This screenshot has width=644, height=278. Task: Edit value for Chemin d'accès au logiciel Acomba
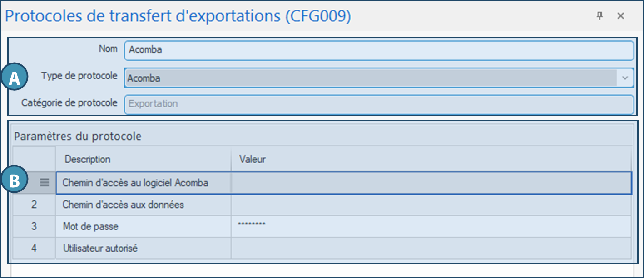(x=431, y=183)
